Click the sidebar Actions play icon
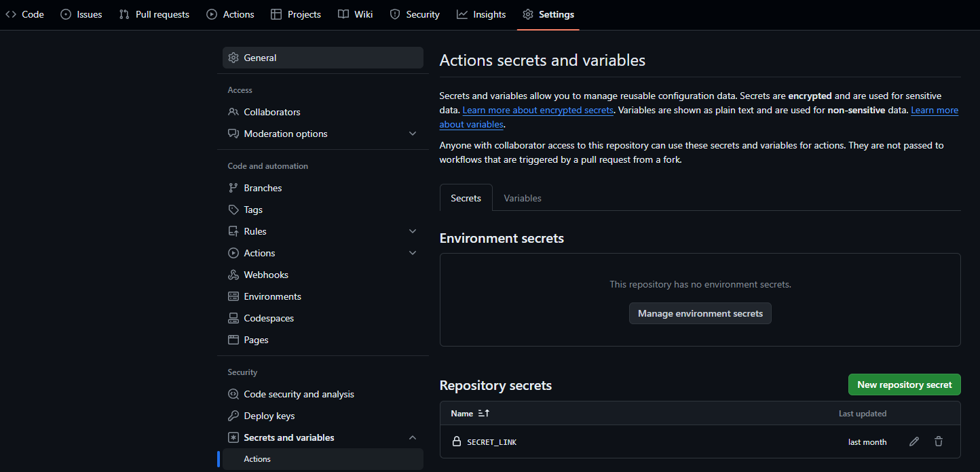This screenshot has width=980, height=472. 233,253
